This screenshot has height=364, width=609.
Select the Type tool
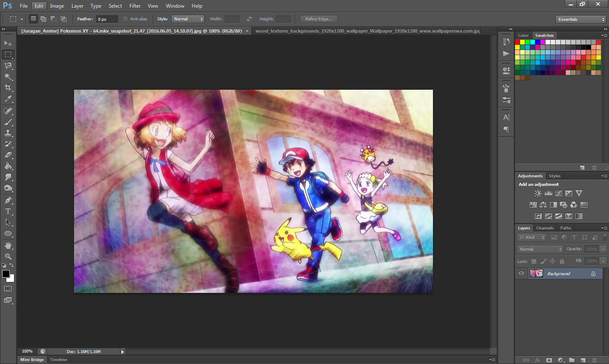8,211
